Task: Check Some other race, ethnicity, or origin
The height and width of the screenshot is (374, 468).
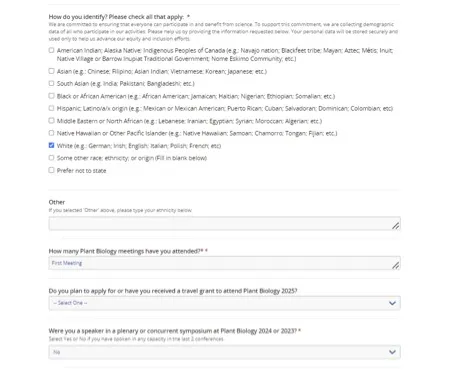Action: [x=51, y=158]
